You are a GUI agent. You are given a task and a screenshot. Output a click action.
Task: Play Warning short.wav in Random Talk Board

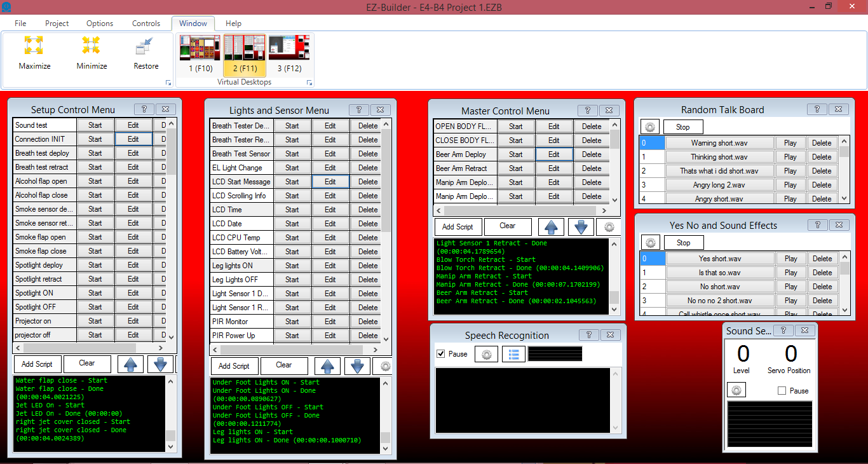[790, 143]
